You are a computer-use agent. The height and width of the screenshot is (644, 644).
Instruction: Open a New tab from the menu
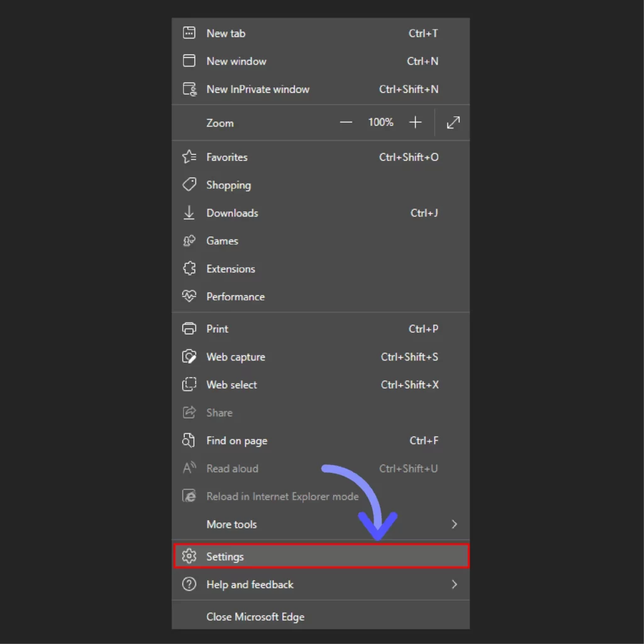click(320, 33)
